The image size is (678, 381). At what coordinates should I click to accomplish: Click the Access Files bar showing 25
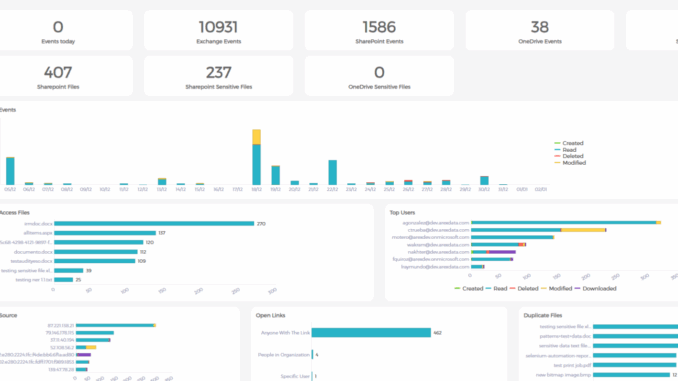pos(64,280)
